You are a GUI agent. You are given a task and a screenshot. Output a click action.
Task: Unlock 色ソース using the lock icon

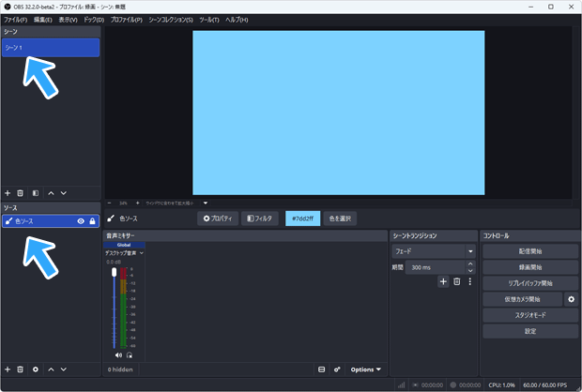tap(92, 221)
